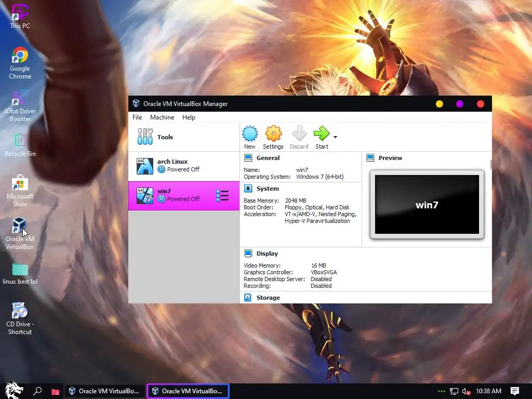This screenshot has width=532, height=399.
Task: Click the arch Linux Powered Off status icon
Action: 162,169
